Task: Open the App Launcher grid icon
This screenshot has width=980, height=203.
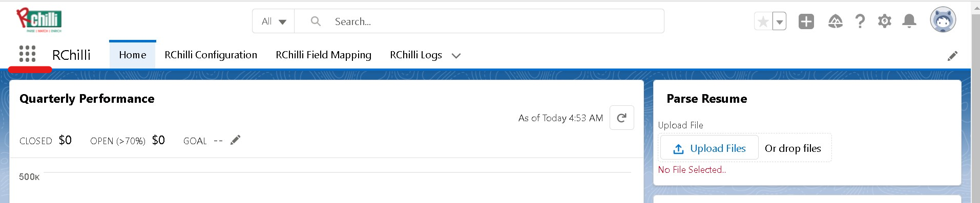Action: pos(27,54)
